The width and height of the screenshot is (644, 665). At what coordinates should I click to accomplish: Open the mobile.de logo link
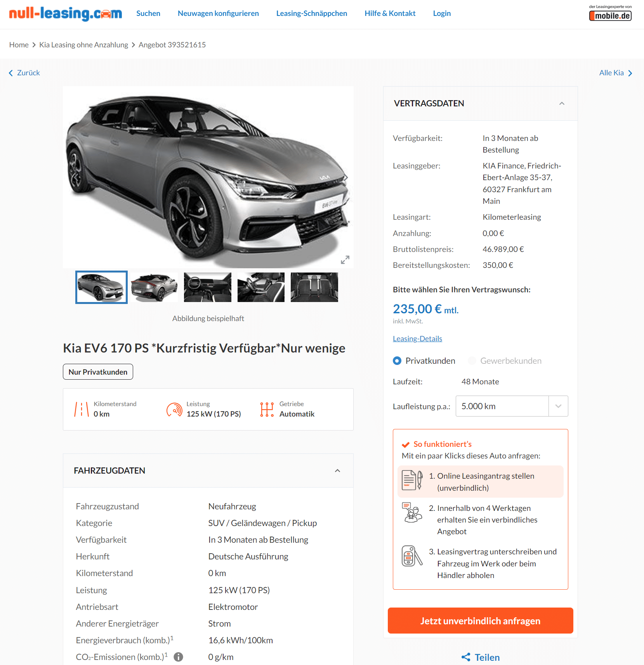click(610, 13)
